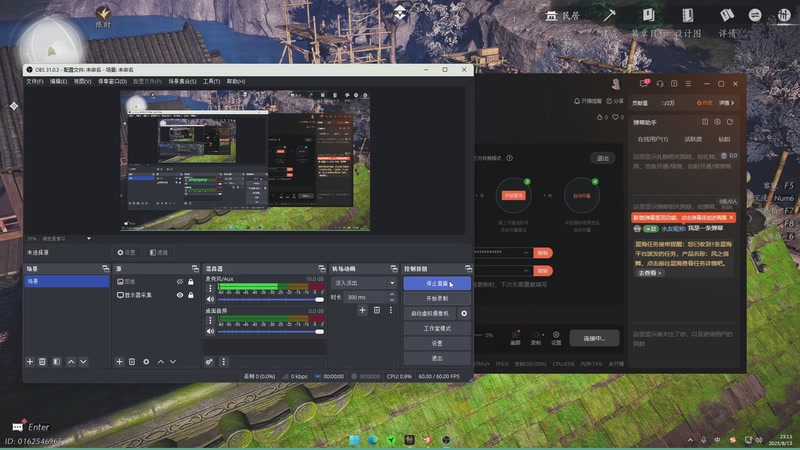This screenshot has height=450, width=800.
Task: Open source properties gear in Sources panel
Action: (146, 362)
